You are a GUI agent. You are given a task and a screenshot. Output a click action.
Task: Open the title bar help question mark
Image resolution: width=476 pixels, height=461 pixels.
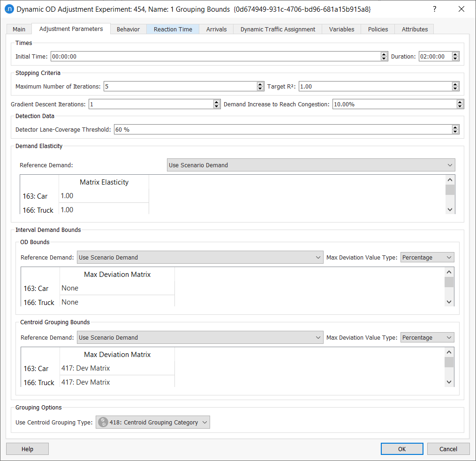tap(434, 9)
